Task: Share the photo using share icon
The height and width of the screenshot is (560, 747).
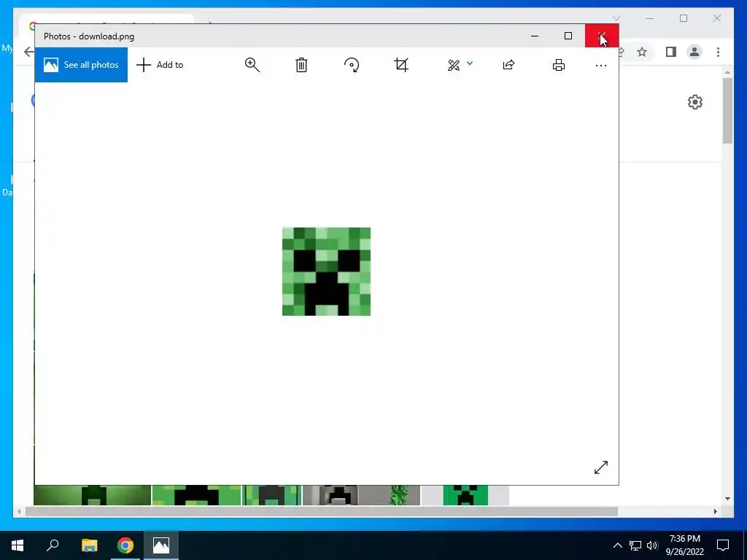Action: 508,65
